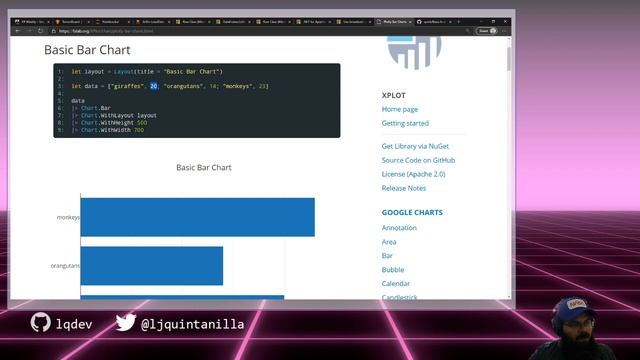Click the Basic Bar Chart page heading
Screen dimensions: 640x360
pos(87,50)
